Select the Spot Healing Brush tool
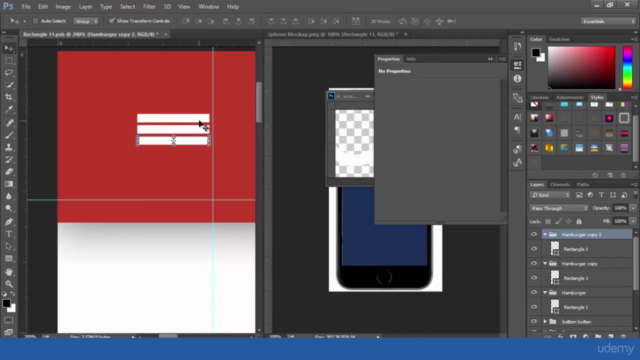 pyautogui.click(x=9, y=123)
